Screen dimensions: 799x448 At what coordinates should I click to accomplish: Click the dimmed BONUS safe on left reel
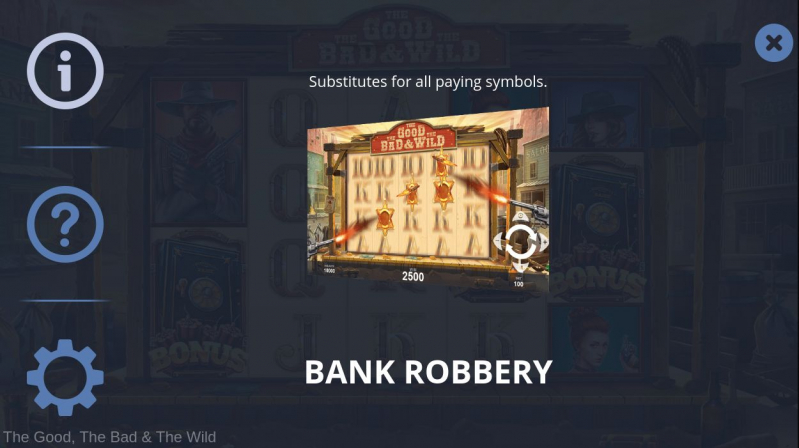(198, 303)
